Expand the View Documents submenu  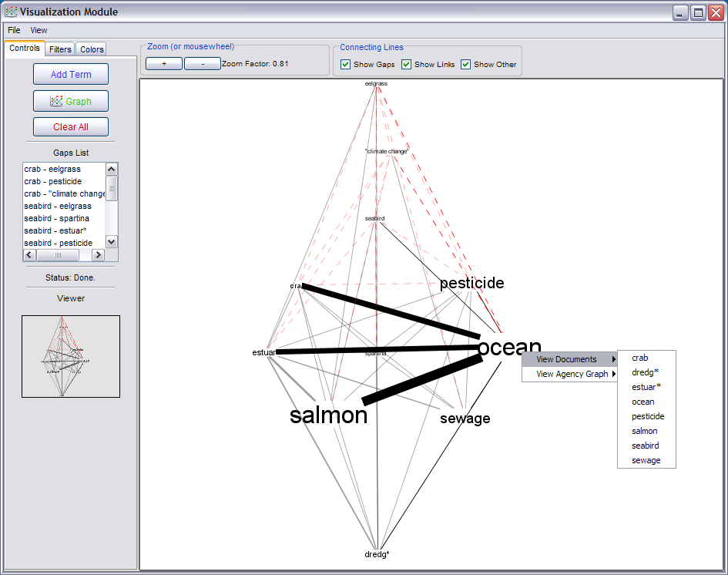tap(569, 359)
